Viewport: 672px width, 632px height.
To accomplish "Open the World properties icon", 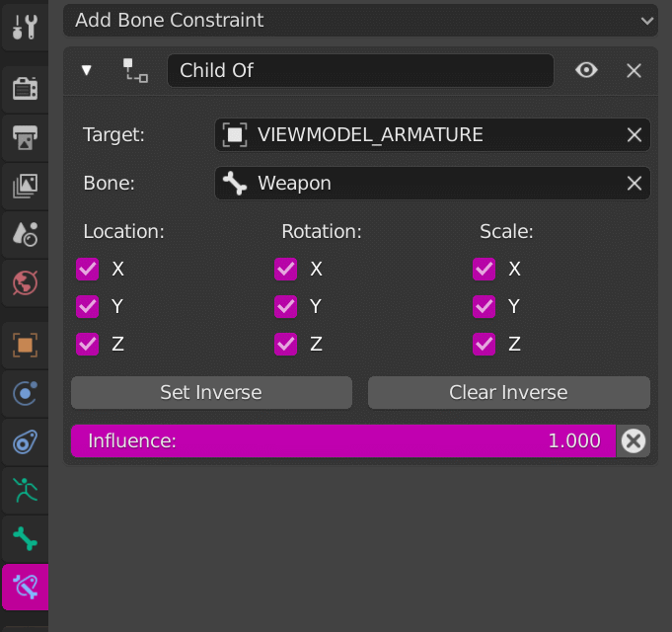I will [24, 283].
